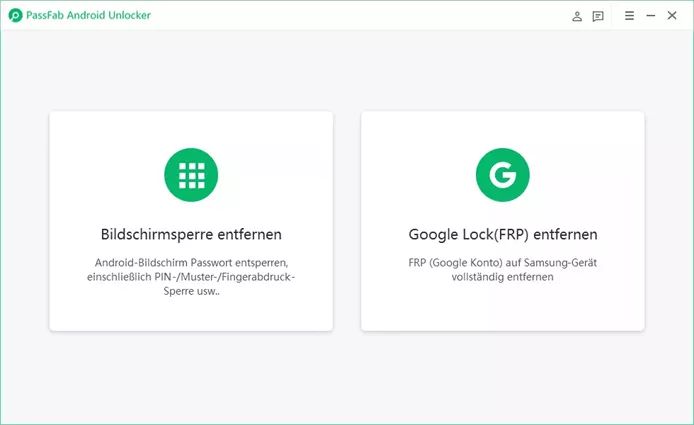Click the Sperre usw.. text line
Image resolution: width=694 pixels, height=425 pixels.
point(191,291)
